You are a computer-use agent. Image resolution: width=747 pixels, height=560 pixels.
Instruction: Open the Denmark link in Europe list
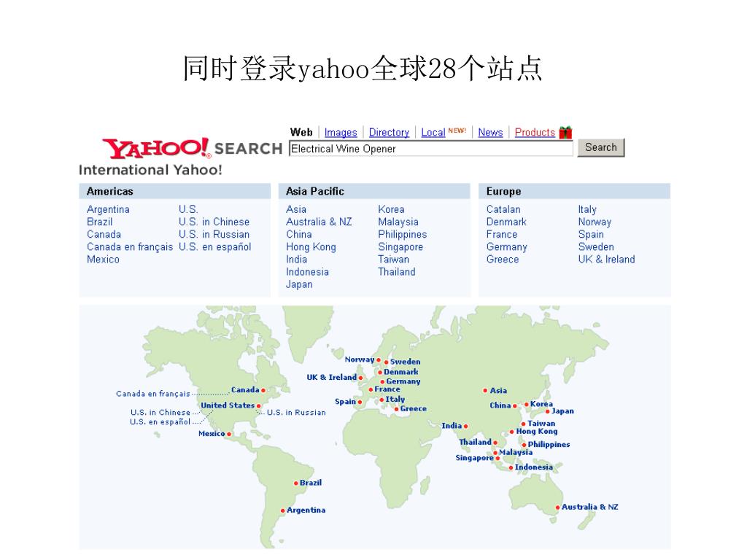point(506,222)
